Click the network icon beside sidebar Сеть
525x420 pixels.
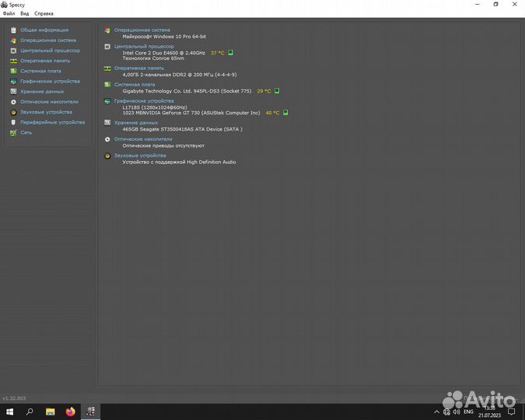coord(13,132)
